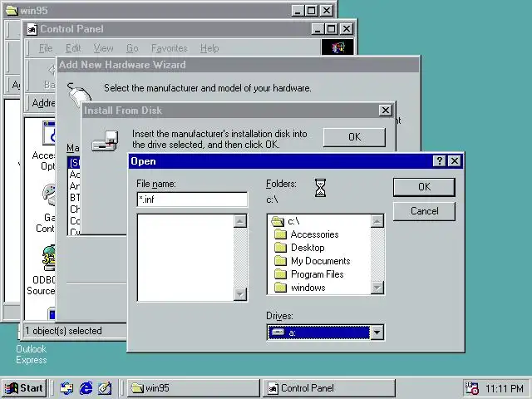
Task: Click the Task Scheduler tray icon
Action: pos(471,388)
